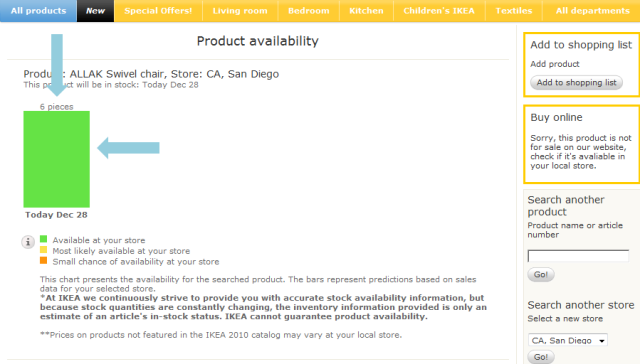Click the info icon beside availability legend
This screenshot has width=640, height=364.
coord(28,242)
